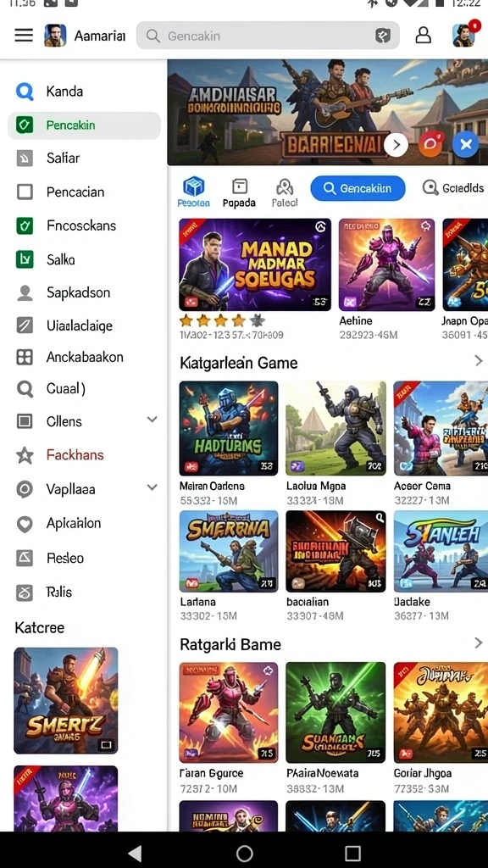Open SMERIZ thumbnail under Katcree

tap(66, 700)
